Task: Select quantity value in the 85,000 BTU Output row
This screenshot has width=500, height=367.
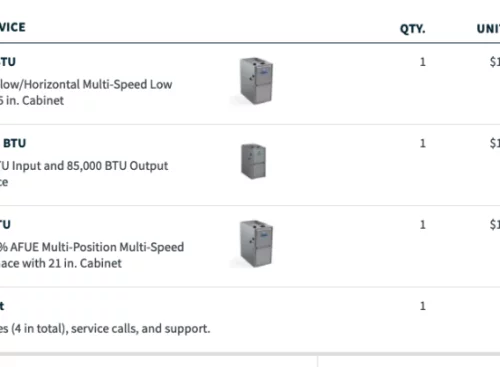Action: pos(423,143)
